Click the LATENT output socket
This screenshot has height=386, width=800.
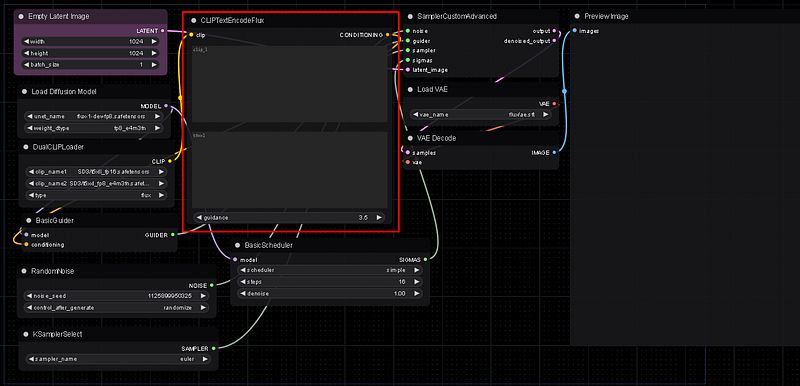click(x=162, y=31)
